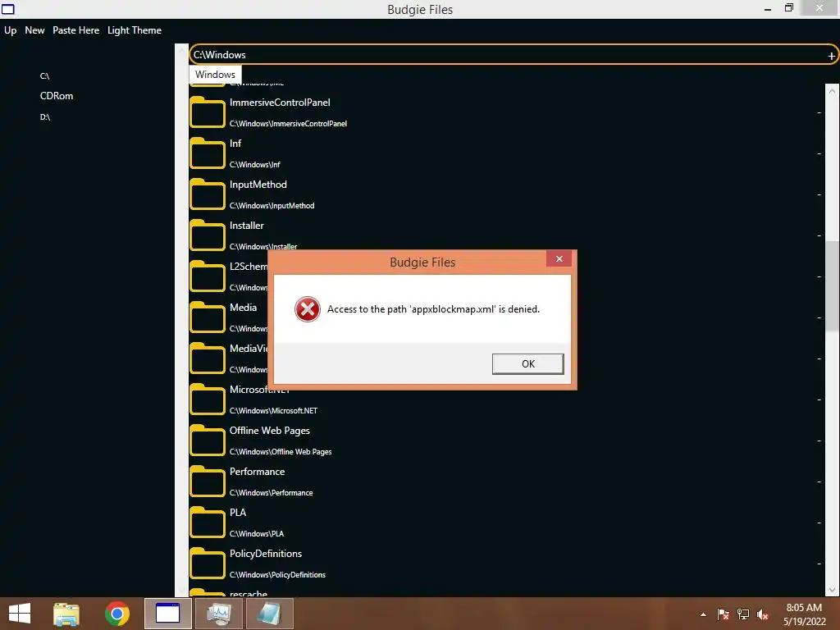Viewport: 840px width, 630px height.
Task: Select the Offline Web Pages folder name
Action: point(269,431)
